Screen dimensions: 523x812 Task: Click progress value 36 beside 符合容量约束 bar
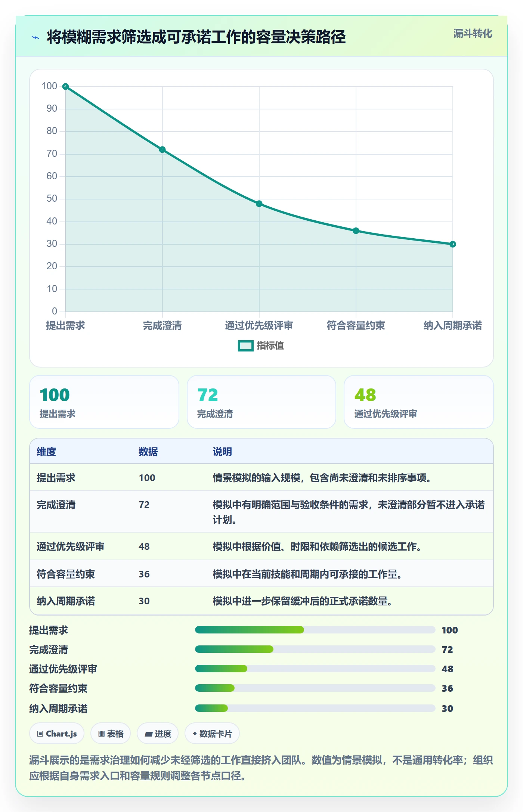(x=448, y=688)
